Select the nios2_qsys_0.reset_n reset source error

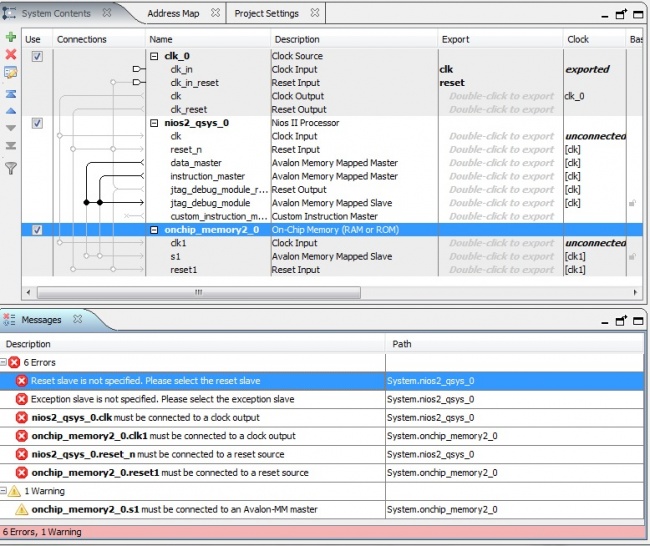322,454
